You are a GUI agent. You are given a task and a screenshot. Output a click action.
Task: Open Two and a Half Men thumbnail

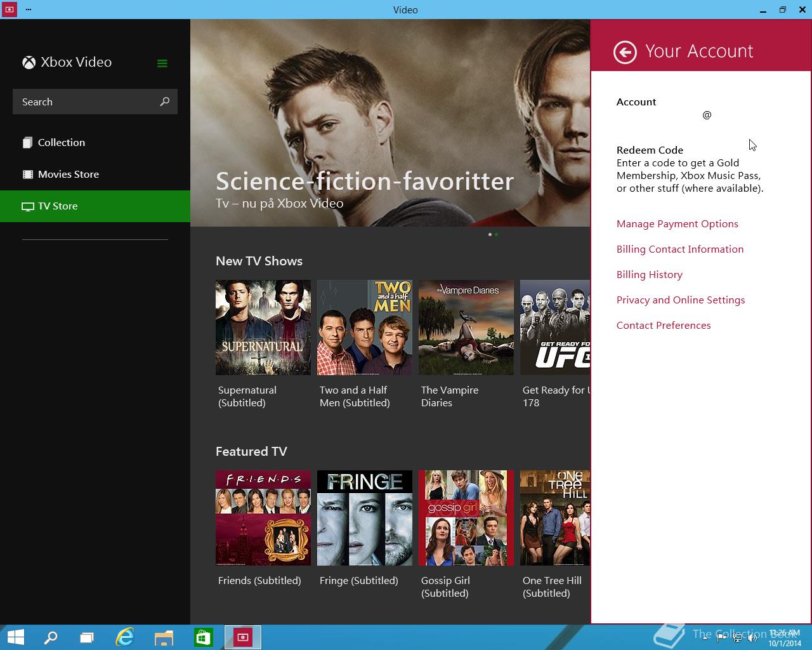[x=365, y=328]
